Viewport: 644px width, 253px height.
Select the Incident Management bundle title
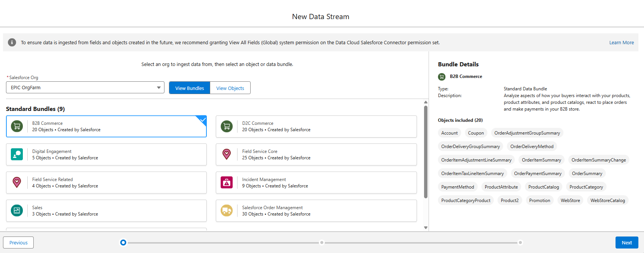[x=264, y=180]
